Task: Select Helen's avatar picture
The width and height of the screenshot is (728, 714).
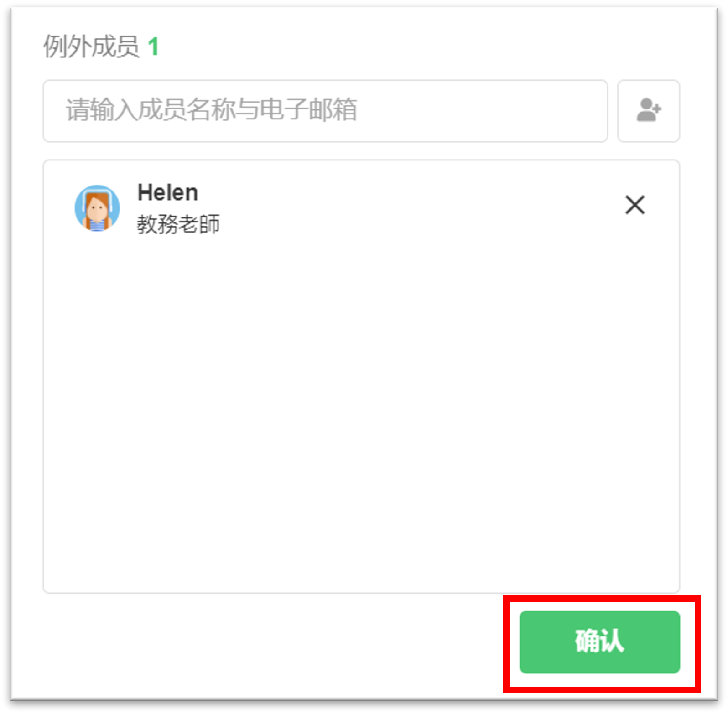Action: [97, 208]
